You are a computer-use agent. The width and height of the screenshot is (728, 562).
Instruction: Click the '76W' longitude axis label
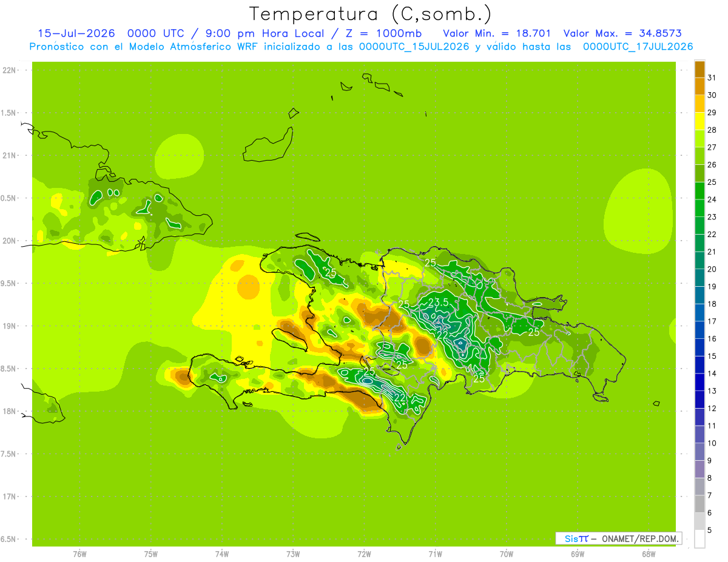point(79,554)
